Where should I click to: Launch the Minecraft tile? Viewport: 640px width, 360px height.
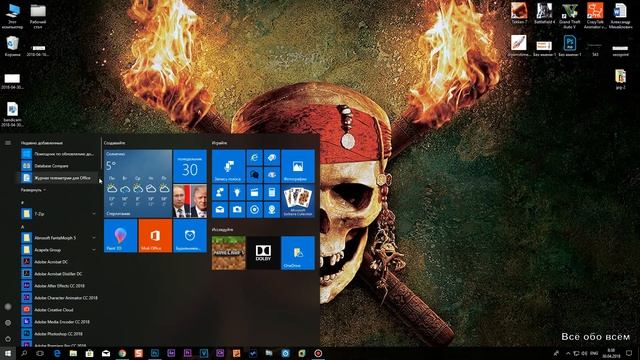click(229, 253)
